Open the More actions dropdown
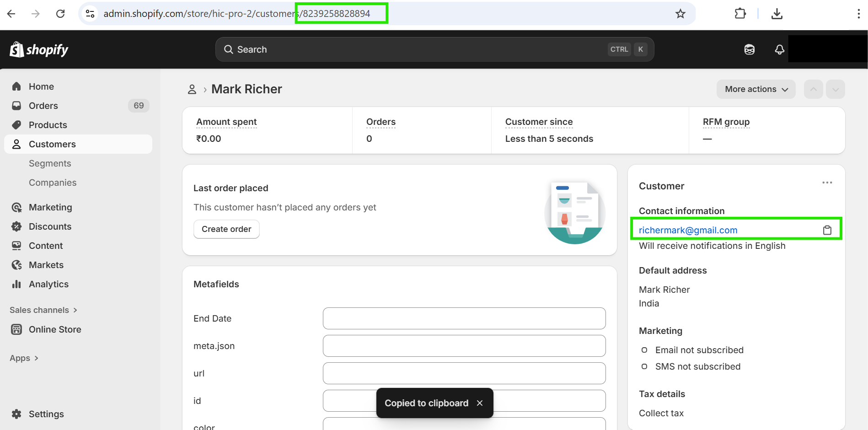This screenshot has height=430, width=868. point(756,89)
